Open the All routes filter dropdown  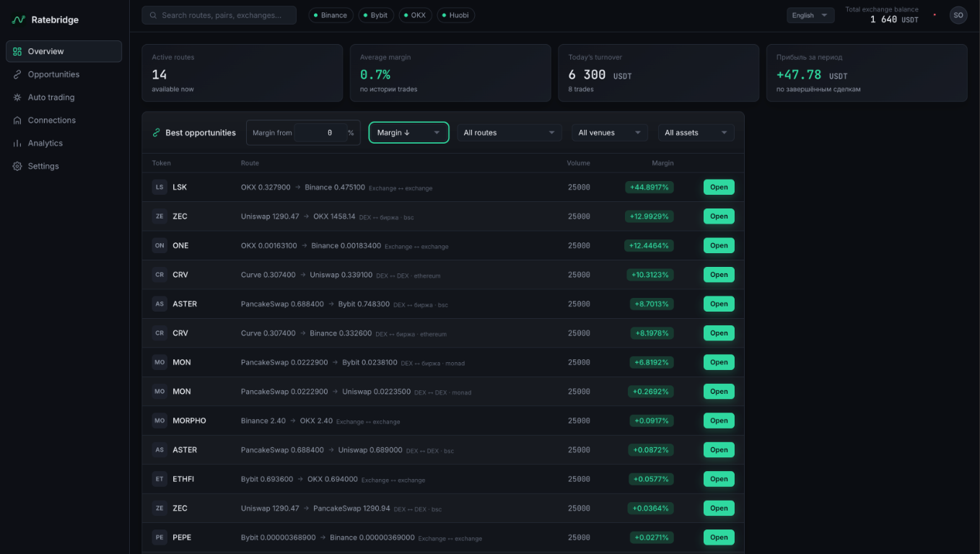point(509,133)
